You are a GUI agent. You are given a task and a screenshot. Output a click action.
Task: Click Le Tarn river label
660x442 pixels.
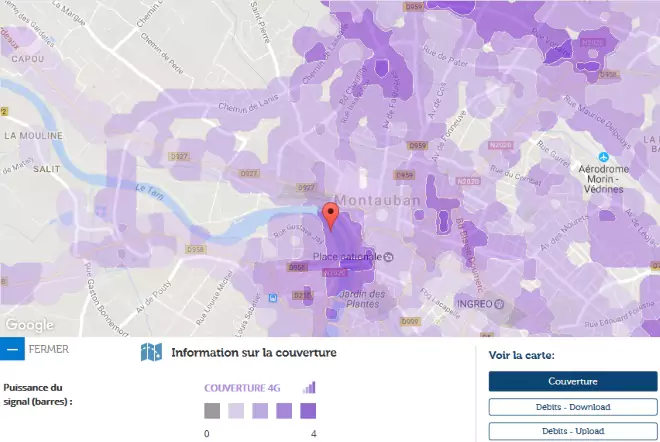tap(149, 191)
